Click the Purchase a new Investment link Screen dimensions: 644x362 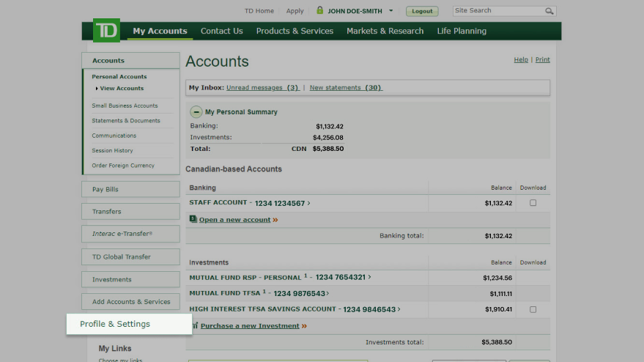[250, 326]
